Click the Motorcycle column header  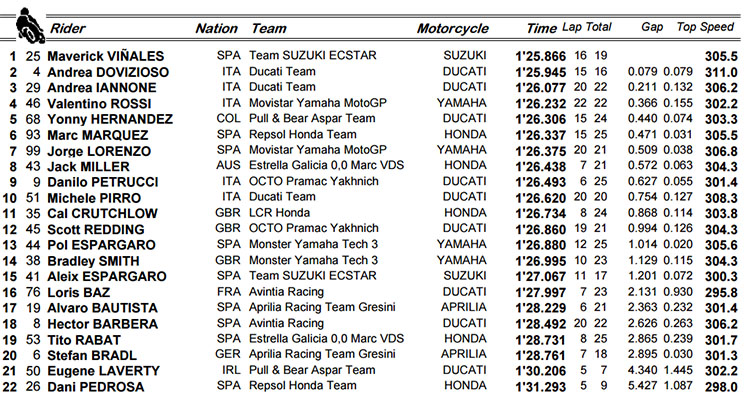(x=452, y=29)
